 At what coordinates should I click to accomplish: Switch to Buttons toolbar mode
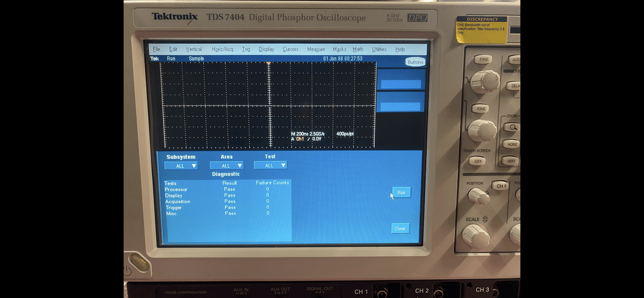coord(415,62)
